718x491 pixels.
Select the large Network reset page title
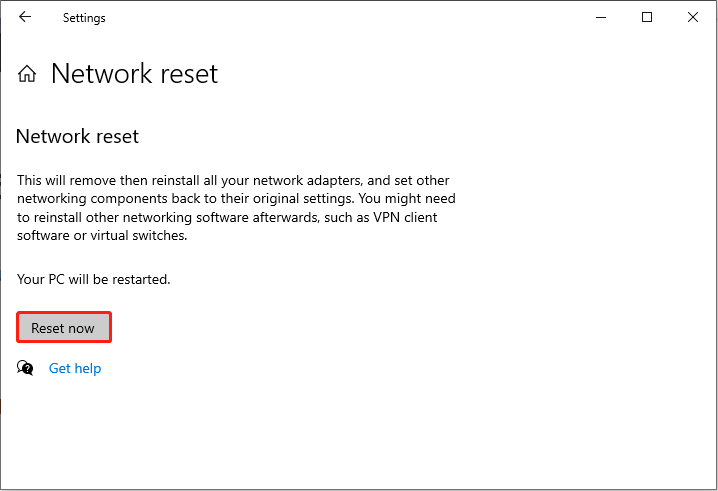(x=135, y=73)
